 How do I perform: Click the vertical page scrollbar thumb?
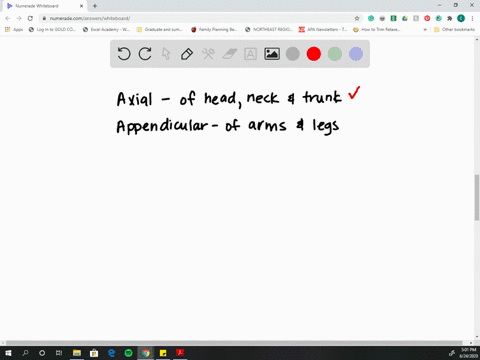point(477,197)
